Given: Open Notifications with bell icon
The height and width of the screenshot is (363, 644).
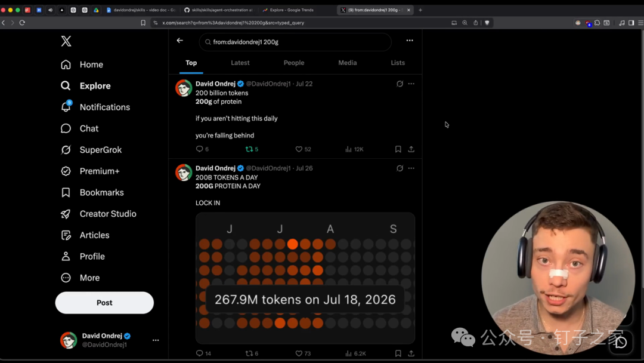Looking at the screenshot, I should pos(95,107).
